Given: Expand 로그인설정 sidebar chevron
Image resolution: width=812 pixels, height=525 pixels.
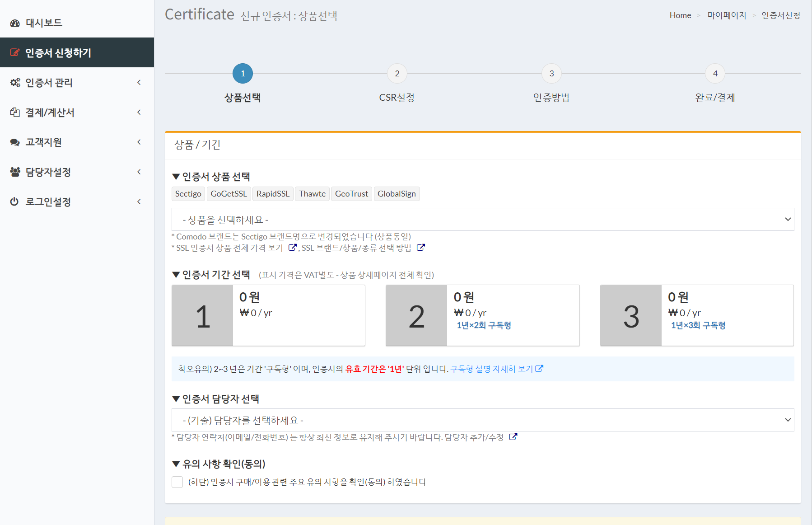Looking at the screenshot, I should 139,202.
